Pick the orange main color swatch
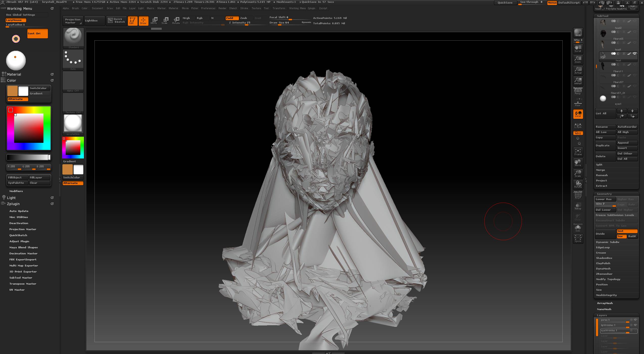The image size is (644, 354). 12,91
